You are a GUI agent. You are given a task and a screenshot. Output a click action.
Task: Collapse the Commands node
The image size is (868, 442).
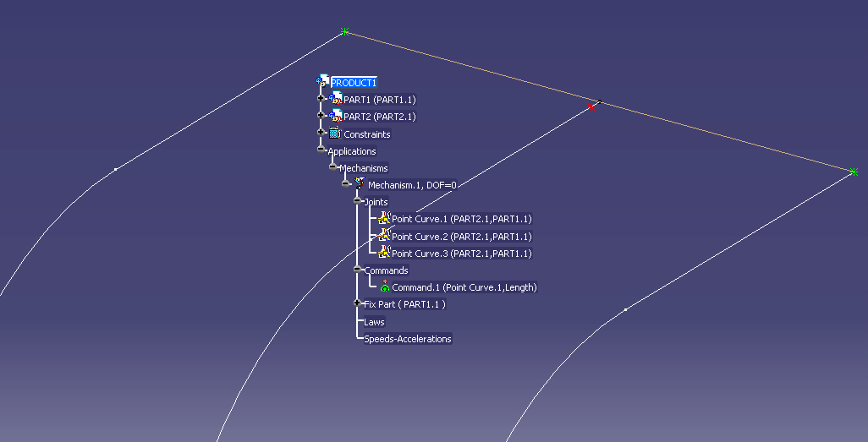(x=357, y=268)
